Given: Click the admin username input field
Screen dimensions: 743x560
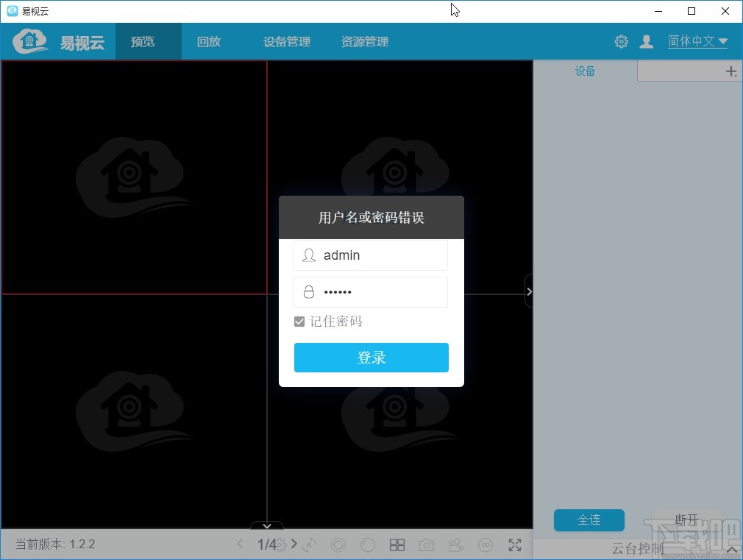Looking at the screenshot, I should point(371,255).
